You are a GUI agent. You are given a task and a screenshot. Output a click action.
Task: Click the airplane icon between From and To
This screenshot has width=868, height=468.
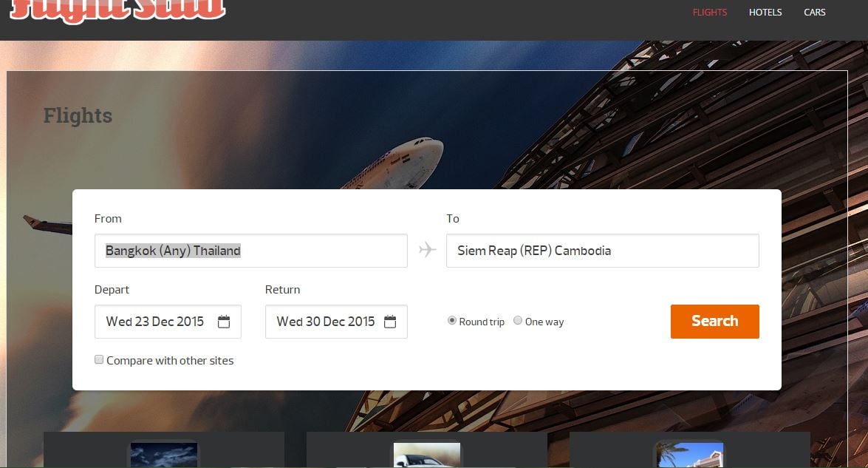(427, 250)
